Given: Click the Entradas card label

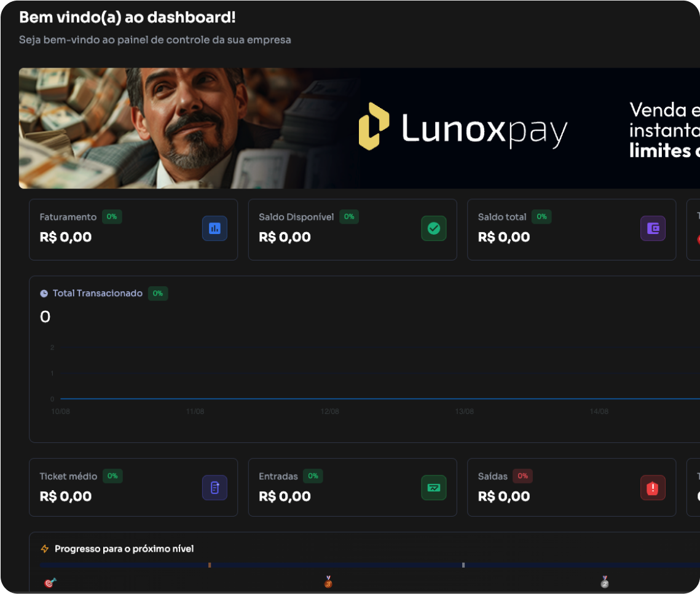Looking at the screenshot, I should pyautogui.click(x=278, y=476).
